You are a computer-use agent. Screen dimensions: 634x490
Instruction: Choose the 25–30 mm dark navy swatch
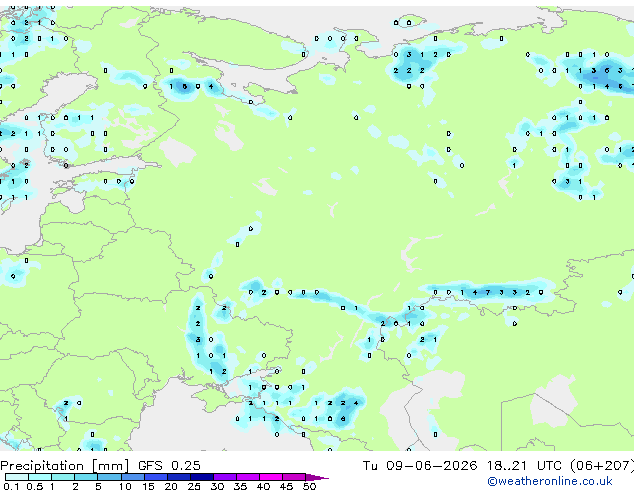[202, 477]
